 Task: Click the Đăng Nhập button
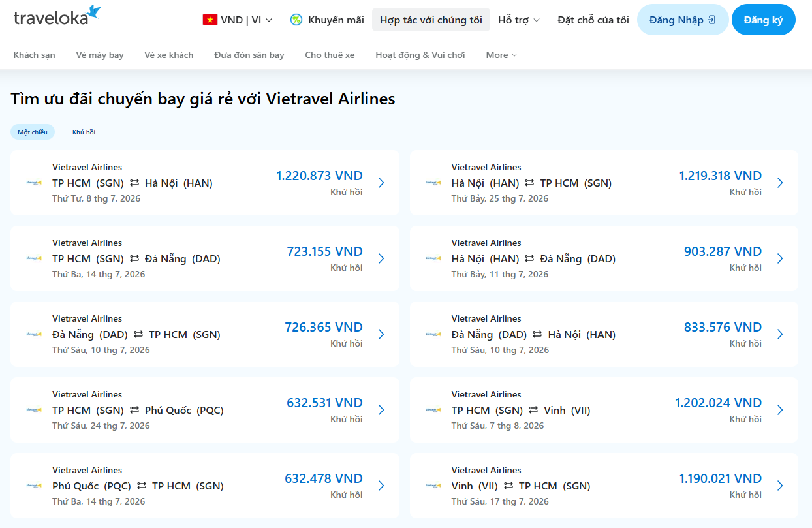pos(683,20)
